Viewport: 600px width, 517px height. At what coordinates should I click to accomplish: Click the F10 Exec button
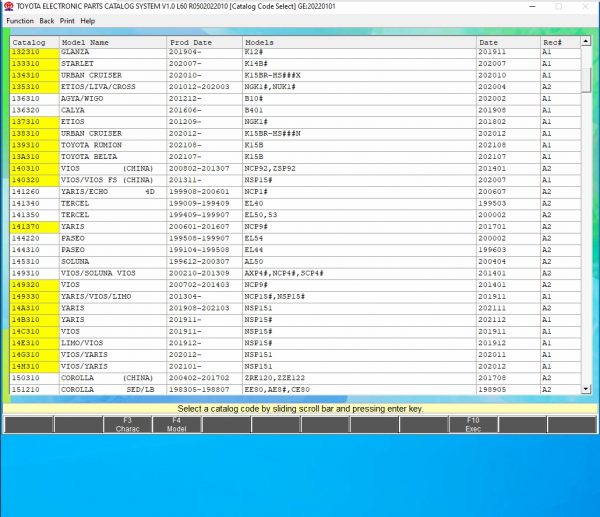(473, 424)
